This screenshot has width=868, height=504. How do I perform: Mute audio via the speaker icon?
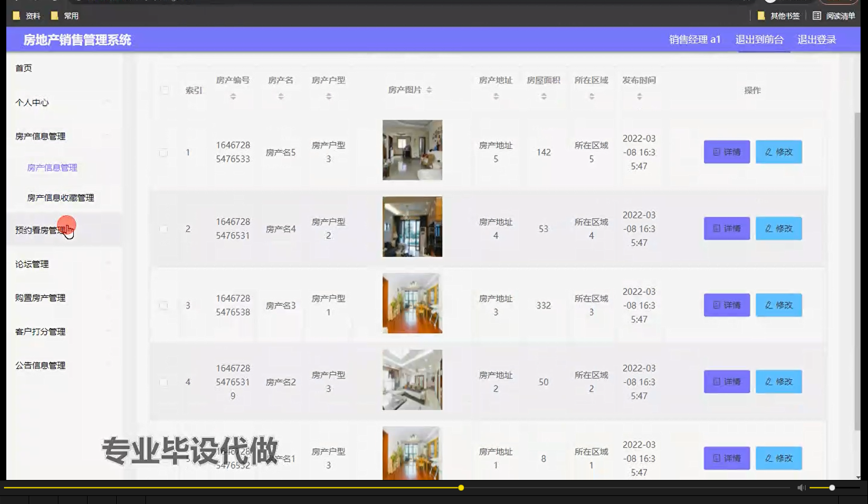click(800, 487)
